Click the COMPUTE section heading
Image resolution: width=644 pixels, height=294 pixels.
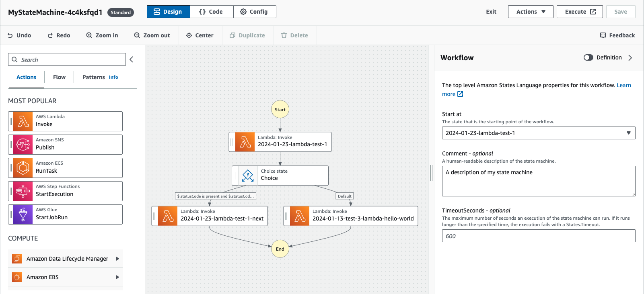pyautogui.click(x=23, y=238)
